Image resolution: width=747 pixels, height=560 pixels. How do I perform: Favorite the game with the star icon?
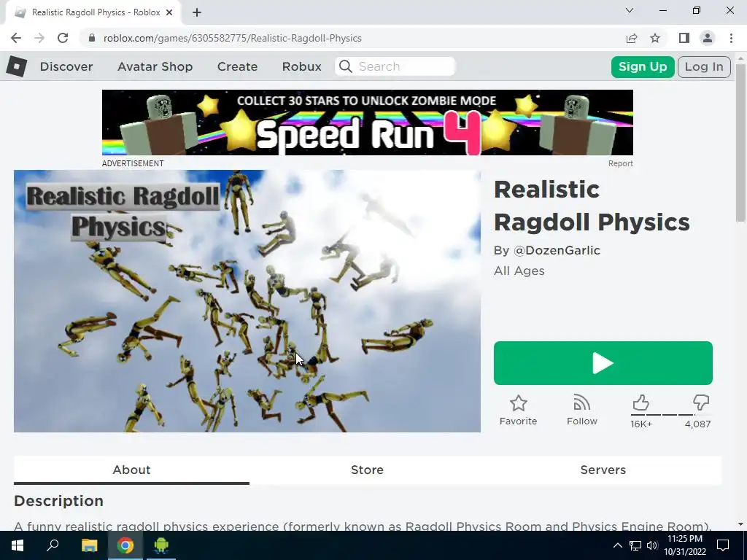tap(519, 403)
